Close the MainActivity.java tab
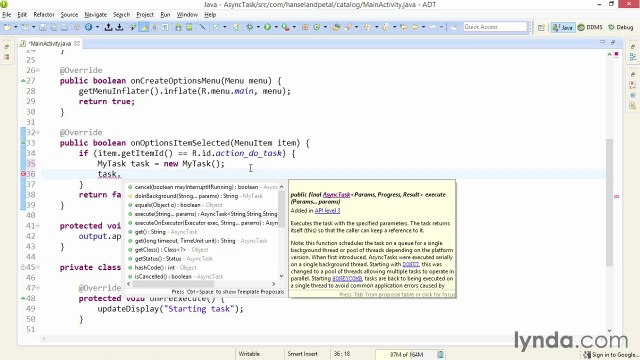The width and height of the screenshot is (640, 360). click(77, 43)
